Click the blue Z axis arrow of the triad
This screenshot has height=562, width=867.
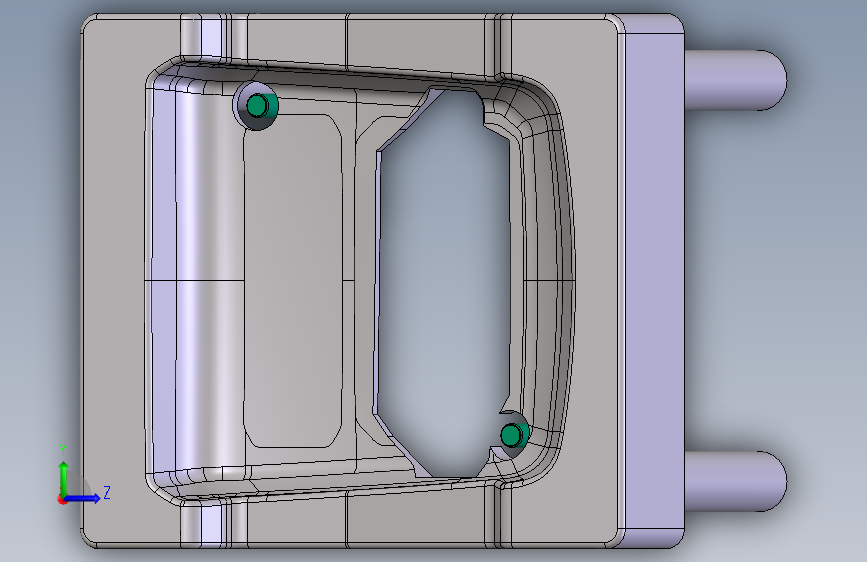86,498
